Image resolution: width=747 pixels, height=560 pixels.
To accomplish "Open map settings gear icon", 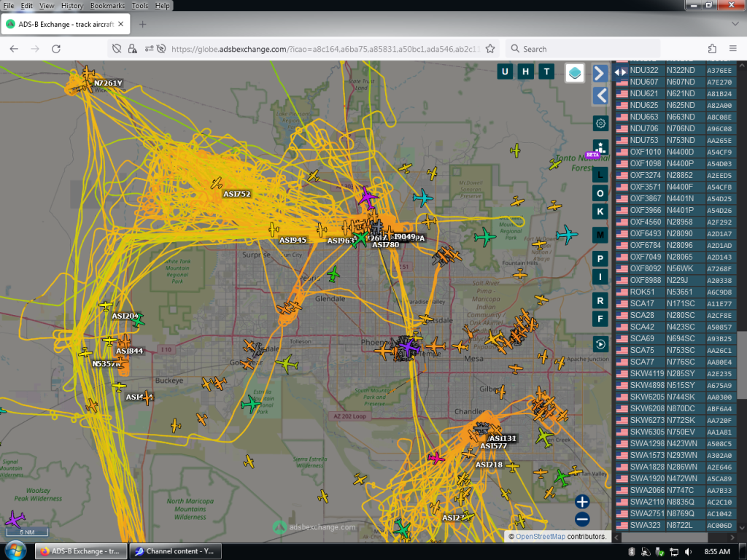I will 600,123.
